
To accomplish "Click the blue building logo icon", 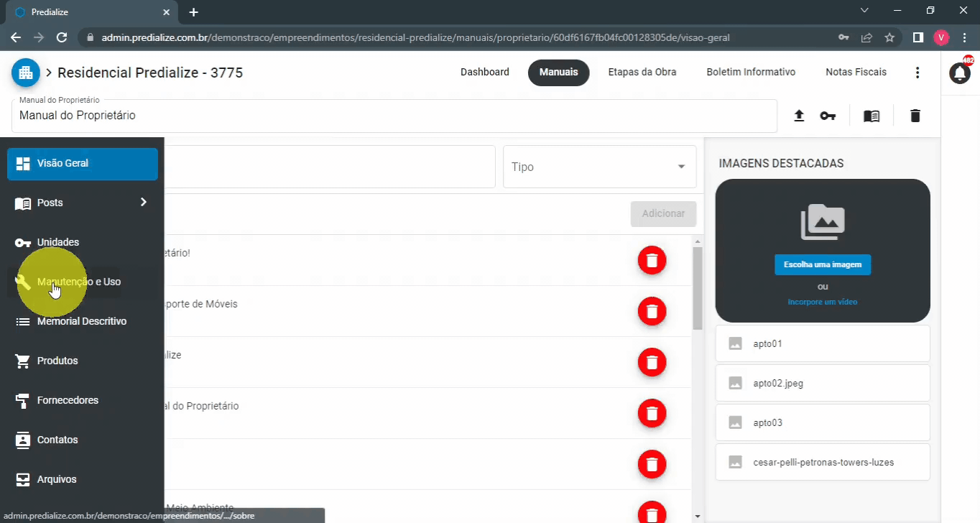I will coord(26,73).
